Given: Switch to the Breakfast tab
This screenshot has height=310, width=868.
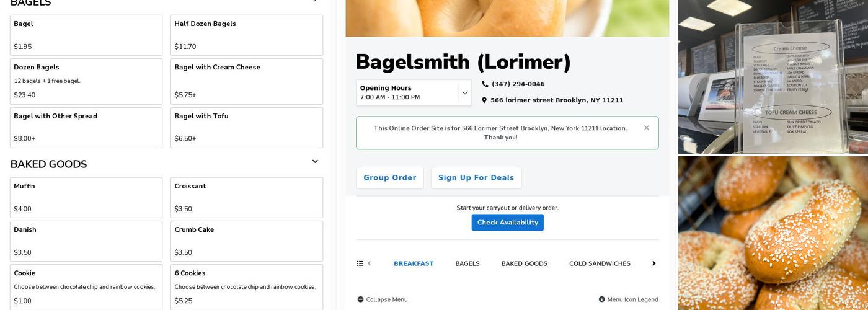Looking at the screenshot, I should click(x=414, y=263).
